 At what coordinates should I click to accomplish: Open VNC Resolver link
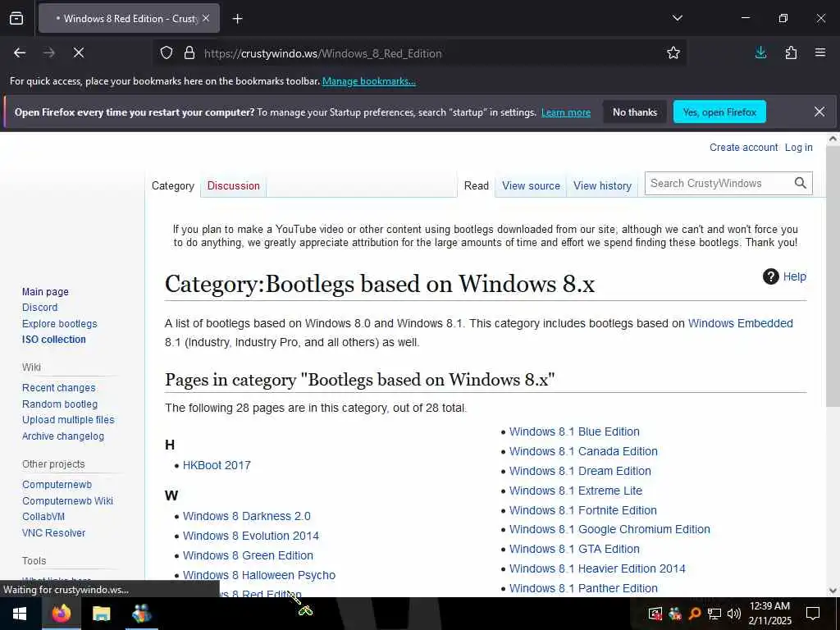(x=53, y=533)
